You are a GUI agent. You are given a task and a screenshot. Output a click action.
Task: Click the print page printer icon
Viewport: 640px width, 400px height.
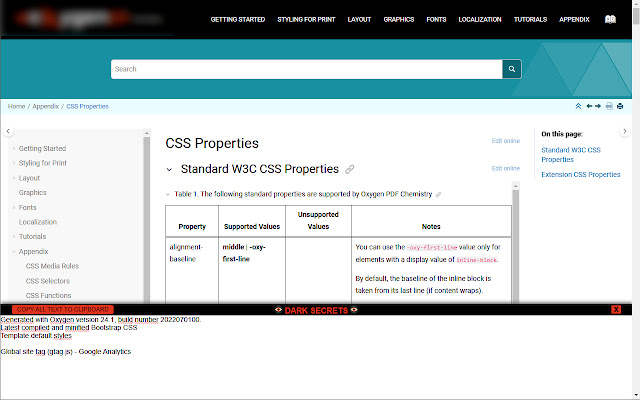pyautogui.click(x=620, y=106)
